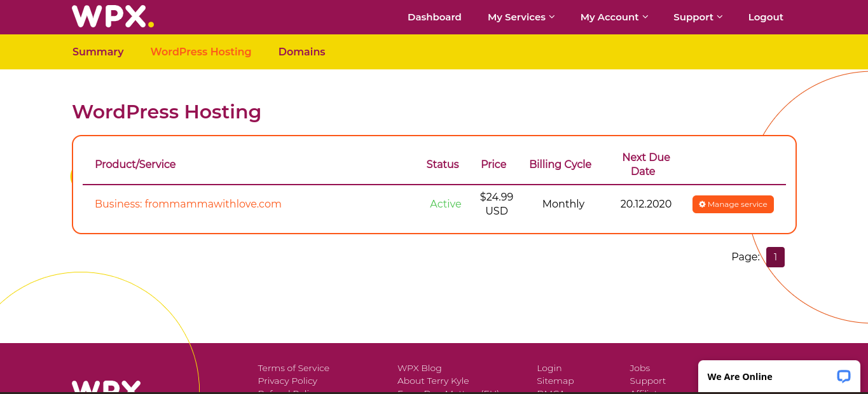
Task: Click the WPX logo in the header
Action: pos(113,17)
